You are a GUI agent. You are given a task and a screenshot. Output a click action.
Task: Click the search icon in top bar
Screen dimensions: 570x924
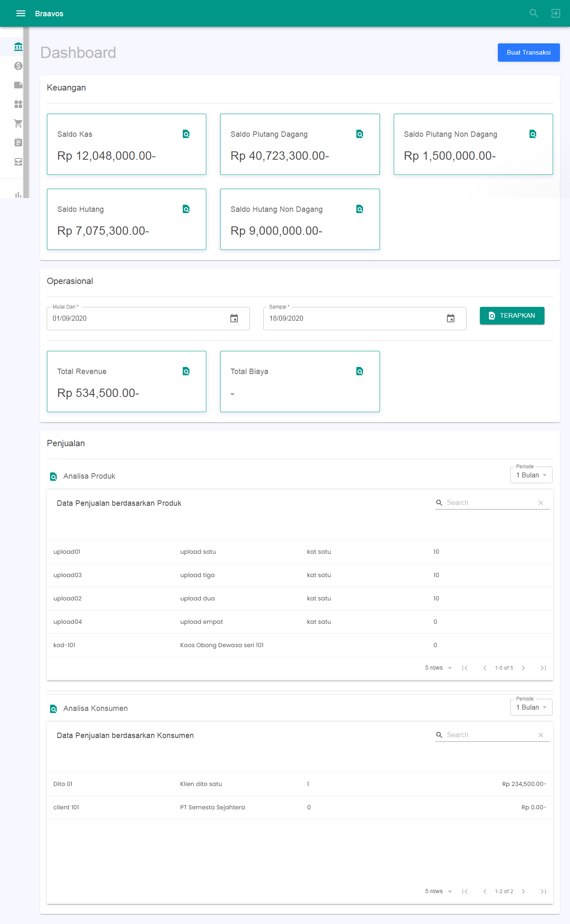click(x=534, y=13)
